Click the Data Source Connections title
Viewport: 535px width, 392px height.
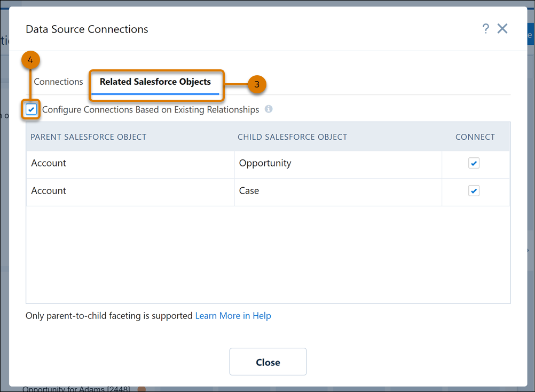pos(87,29)
